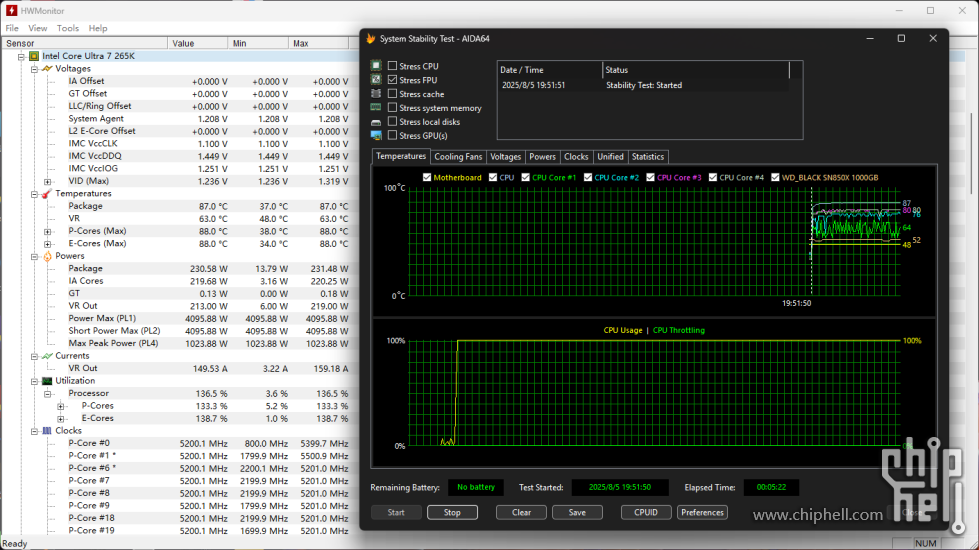Click the Sensor column header

pos(84,43)
